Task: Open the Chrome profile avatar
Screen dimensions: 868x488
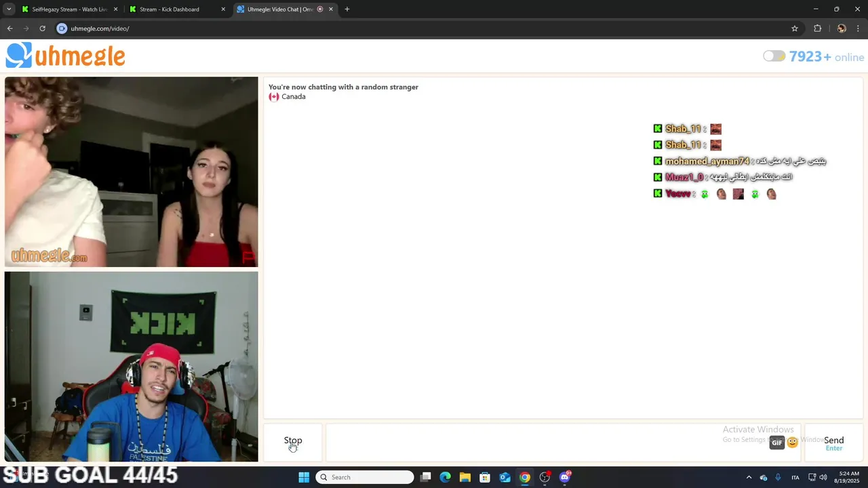Action: pyautogui.click(x=842, y=28)
